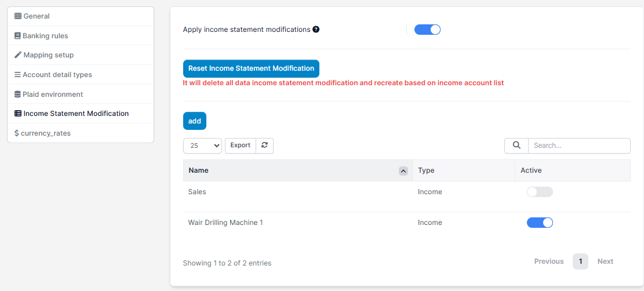Click into the Search input field
This screenshot has width=644, height=291.
point(578,145)
